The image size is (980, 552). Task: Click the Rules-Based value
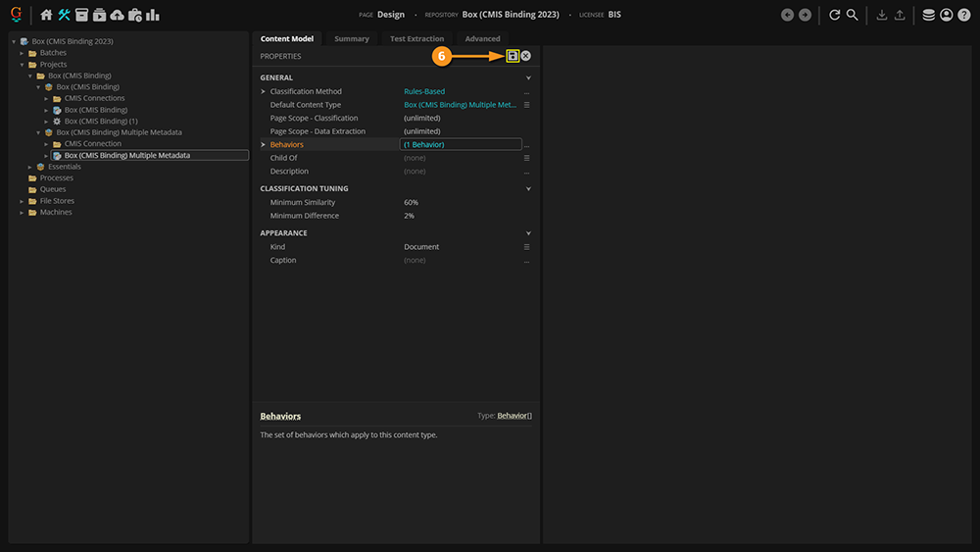pyautogui.click(x=424, y=91)
